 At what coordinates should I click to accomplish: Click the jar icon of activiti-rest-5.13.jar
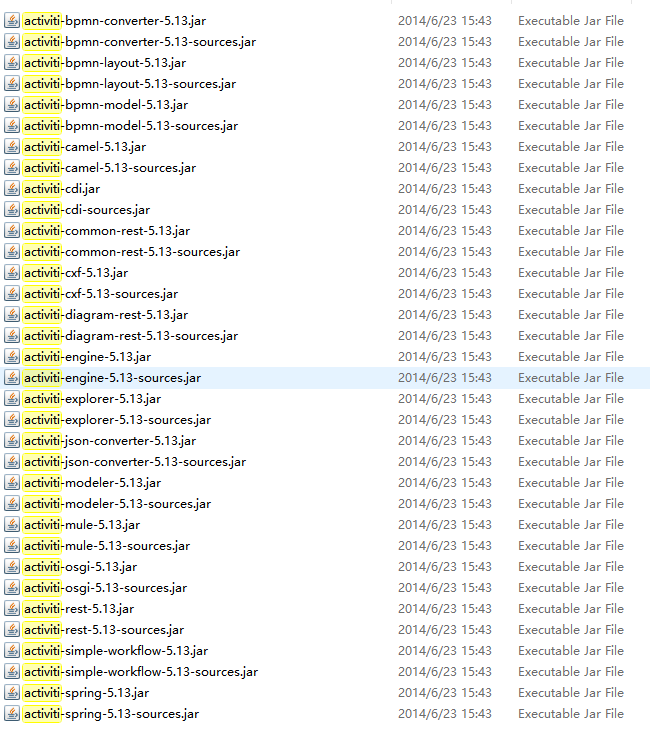click(x=12, y=609)
